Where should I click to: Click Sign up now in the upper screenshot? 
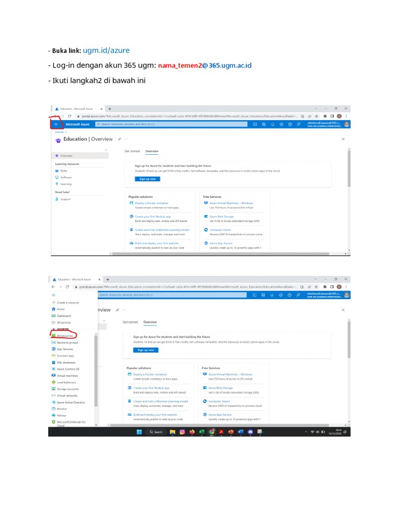point(147,179)
